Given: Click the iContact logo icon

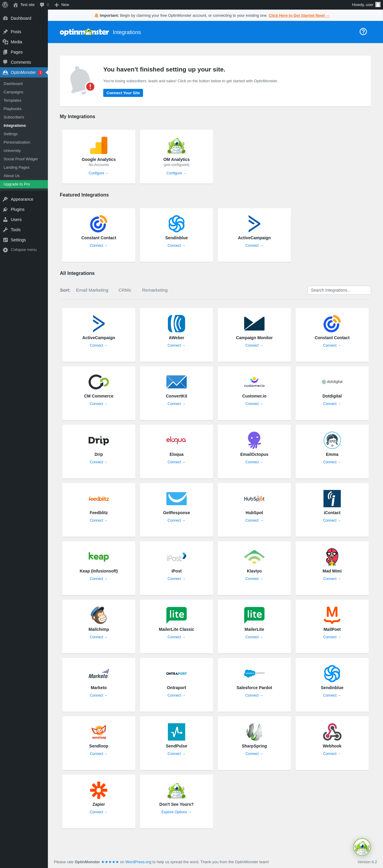Looking at the screenshot, I should point(332,498).
